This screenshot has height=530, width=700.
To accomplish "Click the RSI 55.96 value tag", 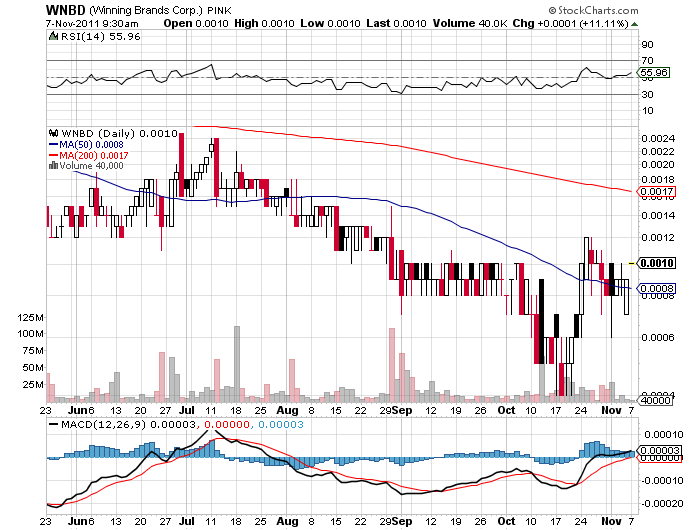I will pos(653,72).
